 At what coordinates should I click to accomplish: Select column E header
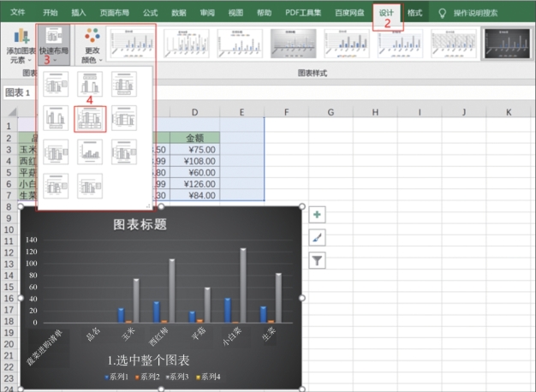(241, 112)
